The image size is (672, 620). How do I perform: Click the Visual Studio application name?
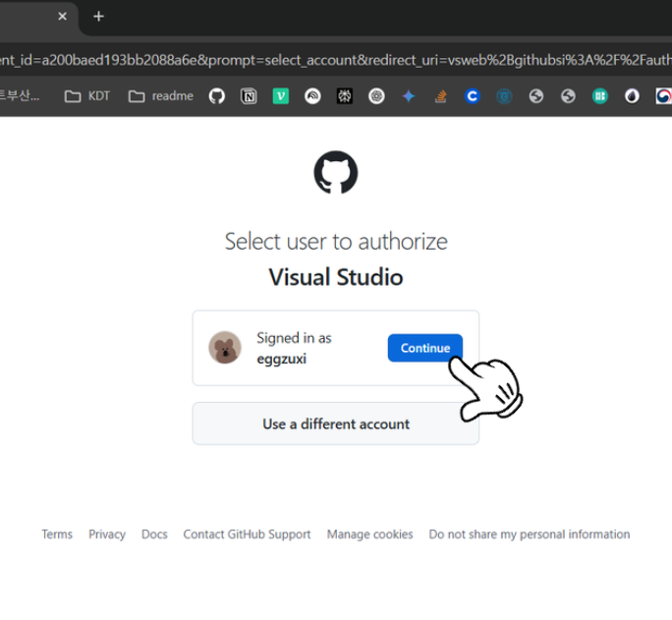point(336,277)
